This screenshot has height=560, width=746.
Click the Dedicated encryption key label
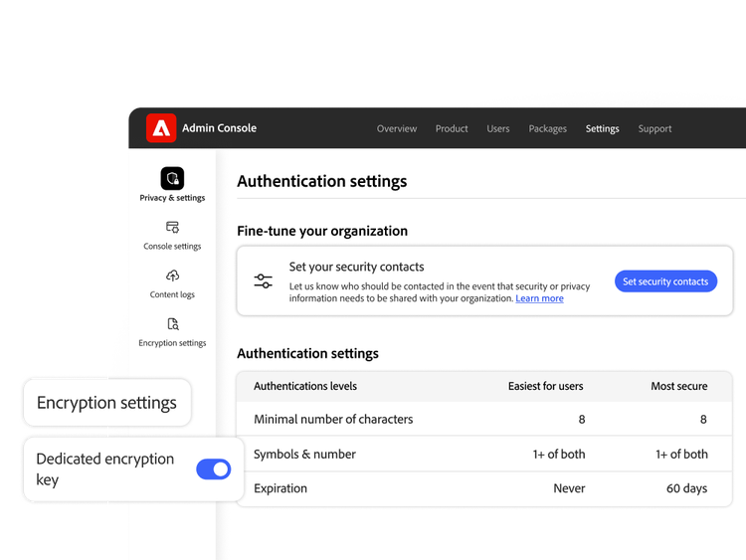click(x=105, y=469)
